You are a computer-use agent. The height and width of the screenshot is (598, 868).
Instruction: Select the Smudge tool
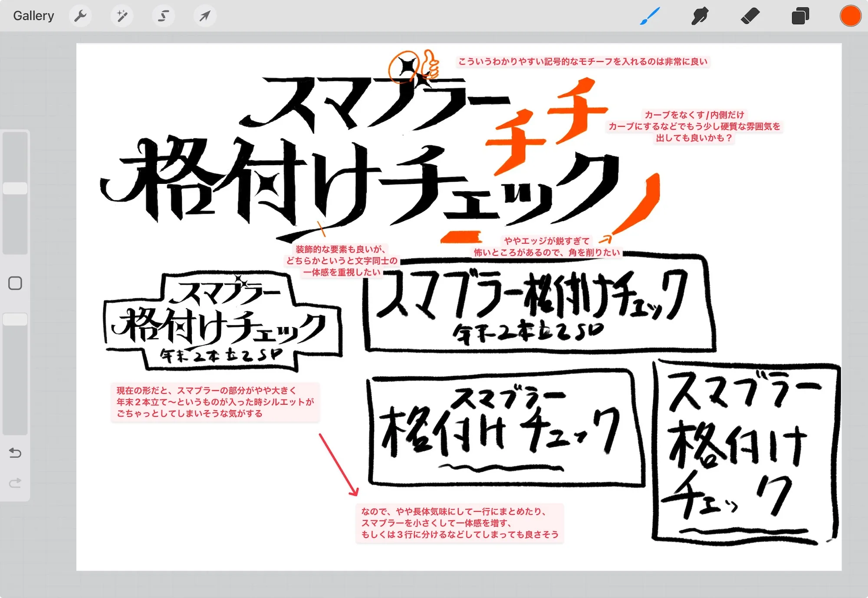point(700,16)
